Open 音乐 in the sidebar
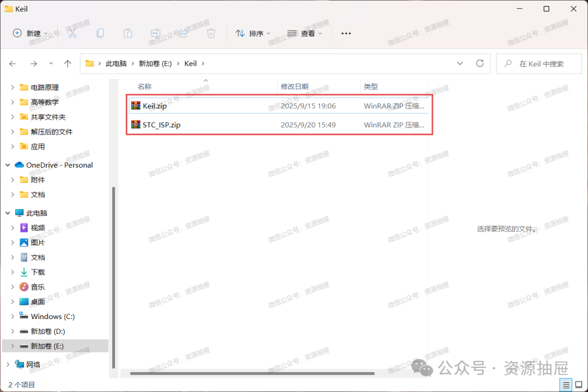The height and width of the screenshot is (392, 588). (x=38, y=287)
